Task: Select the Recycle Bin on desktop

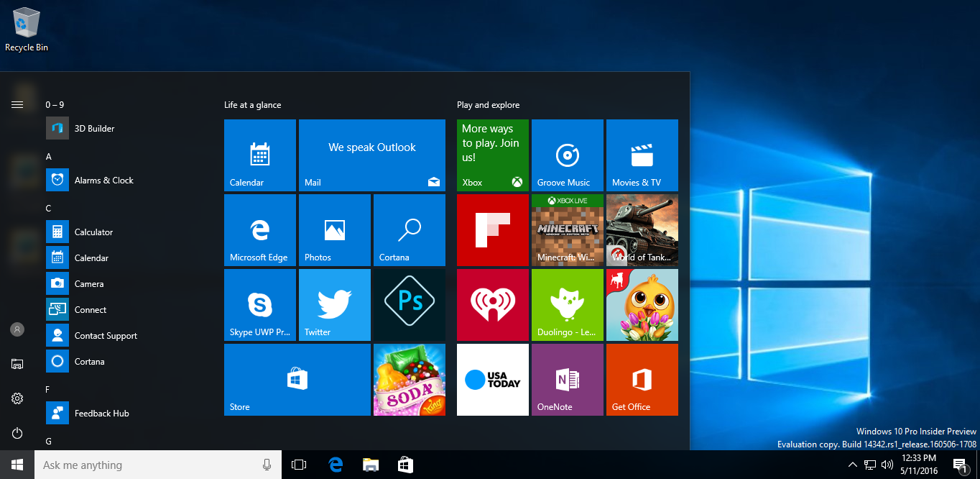Action: 27,29
